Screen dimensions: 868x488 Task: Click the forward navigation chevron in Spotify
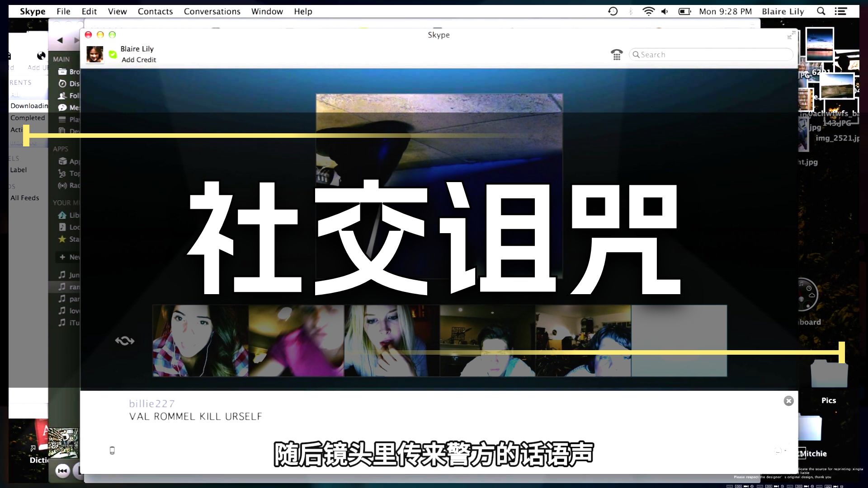(76, 40)
